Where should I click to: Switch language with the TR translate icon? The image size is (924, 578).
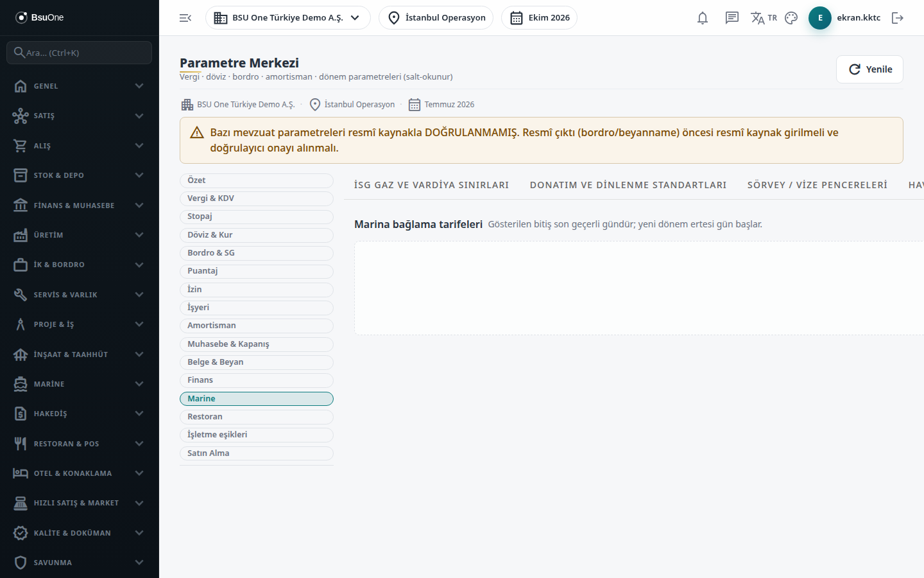pyautogui.click(x=764, y=18)
